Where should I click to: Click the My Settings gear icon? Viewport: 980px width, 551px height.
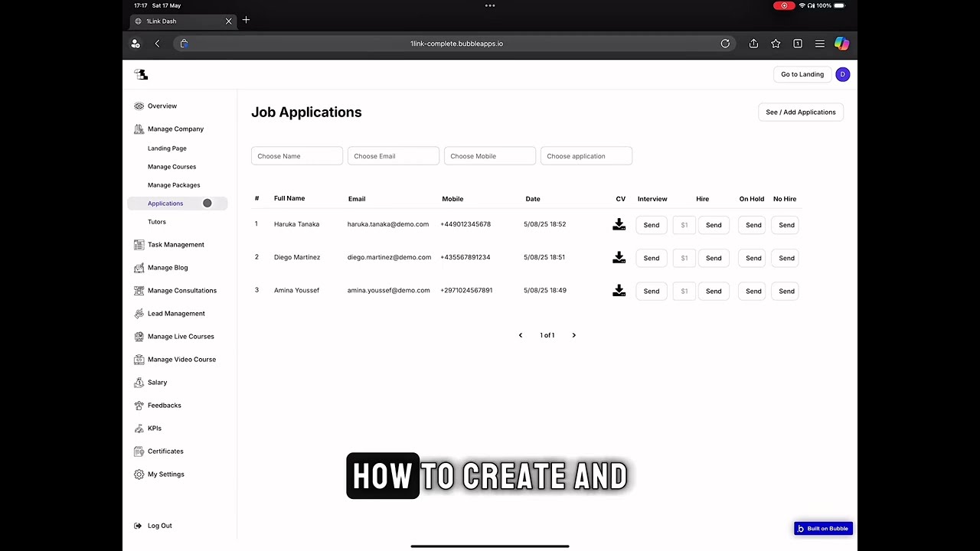pos(139,474)
